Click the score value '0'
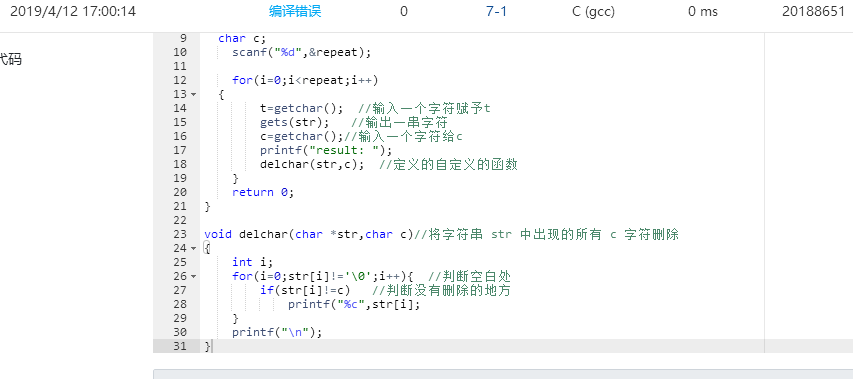The width and height of the screenshot is (853, 379). (404, 11)
